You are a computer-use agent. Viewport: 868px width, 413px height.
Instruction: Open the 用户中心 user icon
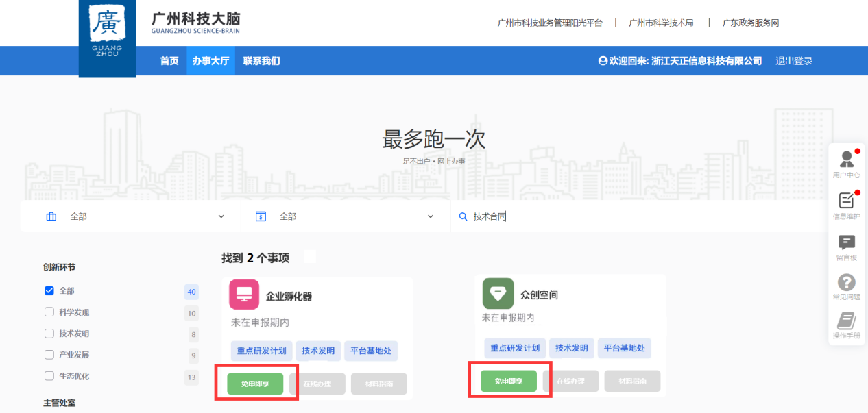[847, 160]
